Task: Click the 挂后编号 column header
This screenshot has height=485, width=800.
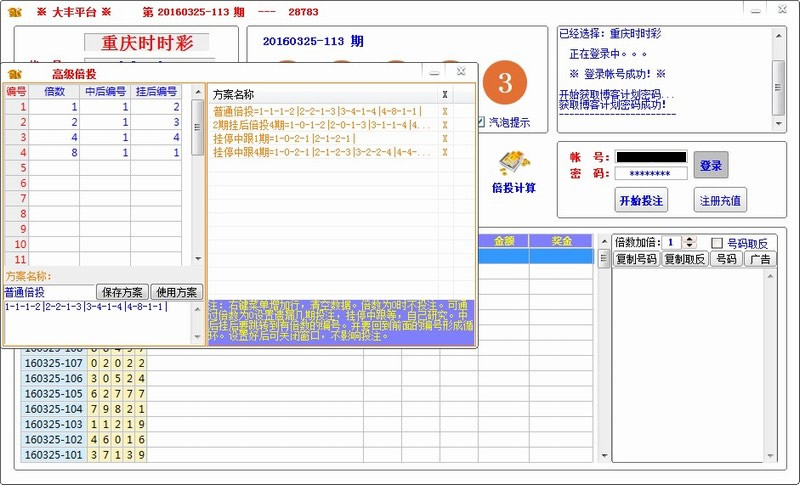Action: coord(156,91)
